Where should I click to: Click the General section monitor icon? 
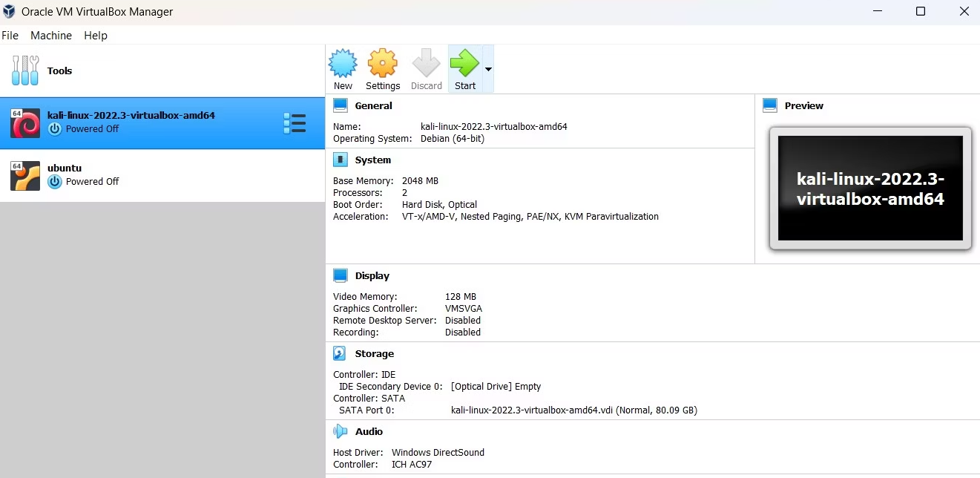tap(341, 105)
